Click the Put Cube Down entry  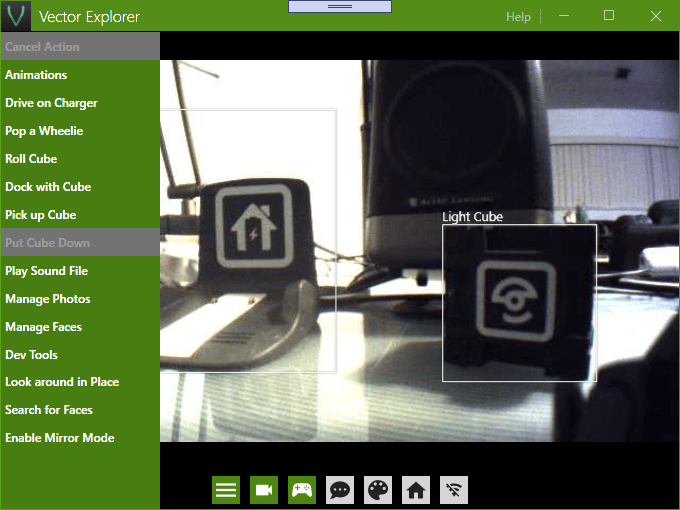(x=80, y=242)
